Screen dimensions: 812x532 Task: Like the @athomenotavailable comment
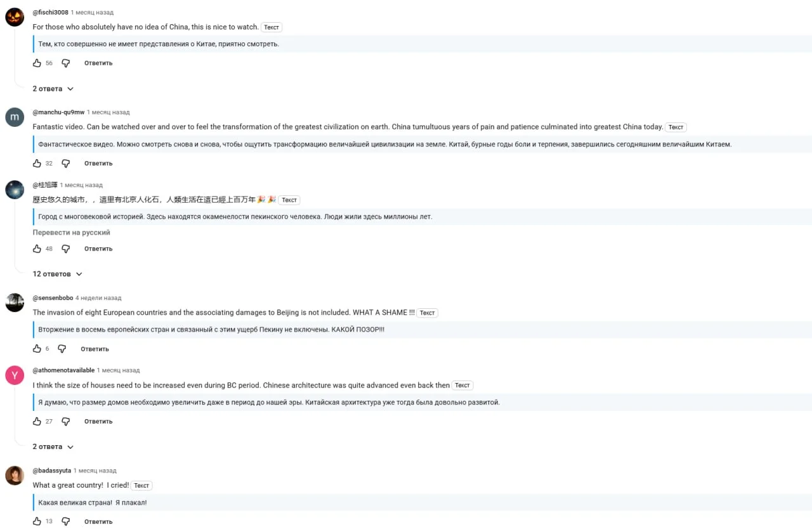(x=37, y=422)
